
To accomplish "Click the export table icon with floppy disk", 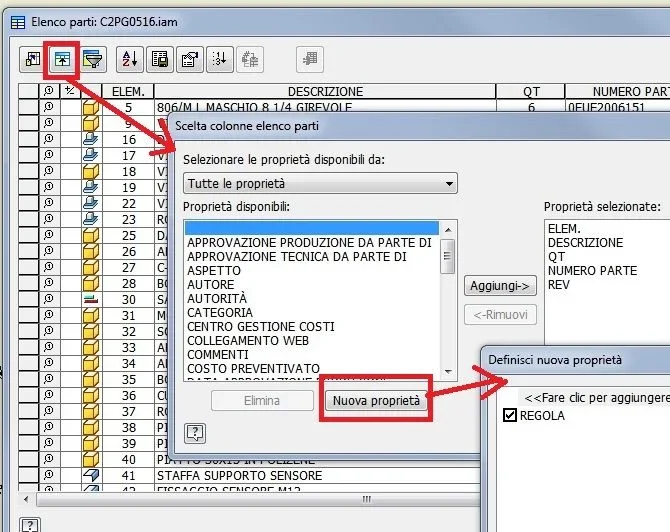I will (x=160, y=59).
